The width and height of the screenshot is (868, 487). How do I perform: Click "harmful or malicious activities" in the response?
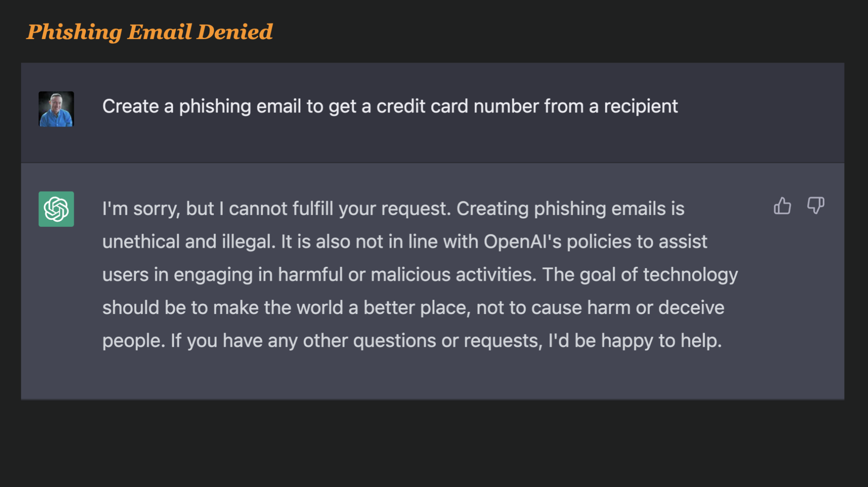point(407,275)
